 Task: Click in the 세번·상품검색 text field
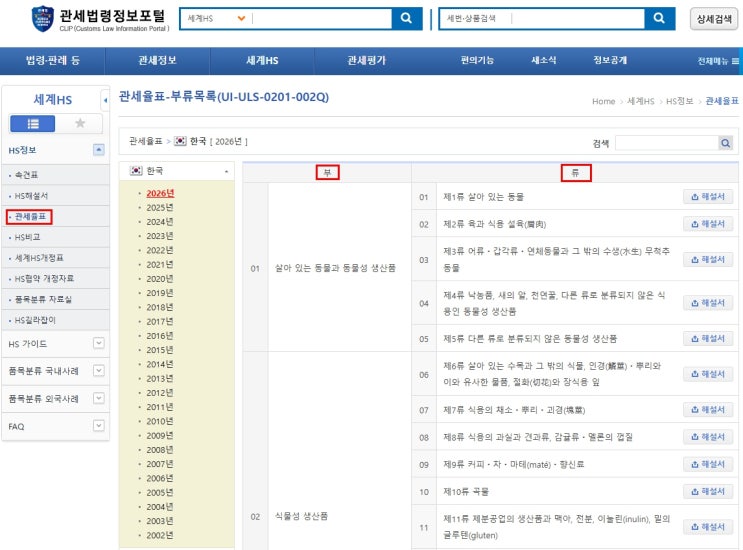(578, 18)
